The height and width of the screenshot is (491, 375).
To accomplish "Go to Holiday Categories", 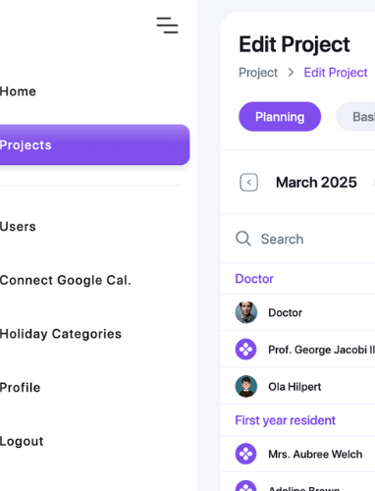I will tap(61, 334).
